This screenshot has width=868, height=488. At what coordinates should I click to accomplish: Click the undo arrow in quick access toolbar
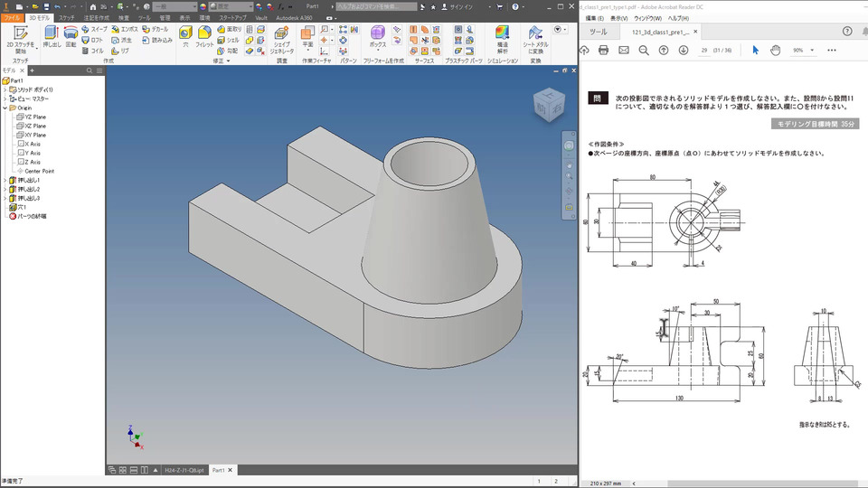[56, 6]
